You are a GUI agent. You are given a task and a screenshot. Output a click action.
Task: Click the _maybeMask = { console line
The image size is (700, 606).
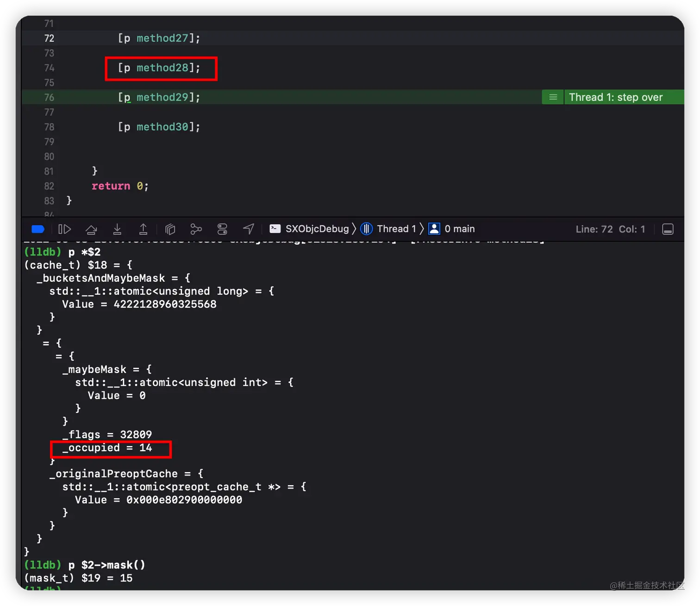point(107,369)
